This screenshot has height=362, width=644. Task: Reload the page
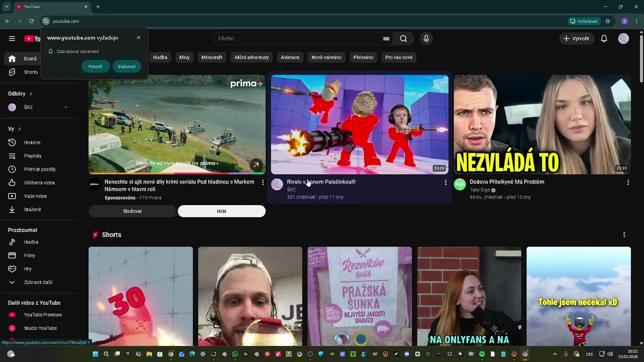[31, 21]
